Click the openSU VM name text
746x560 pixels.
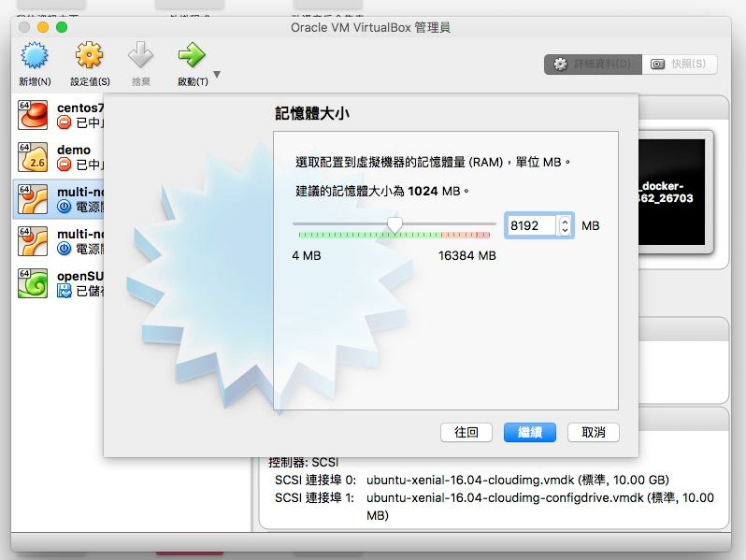[x=80, y=276]
